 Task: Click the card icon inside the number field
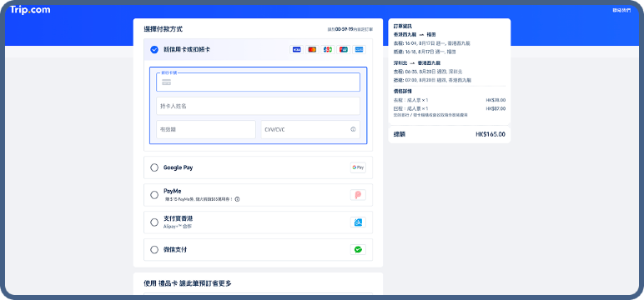(x=166, y=82)
